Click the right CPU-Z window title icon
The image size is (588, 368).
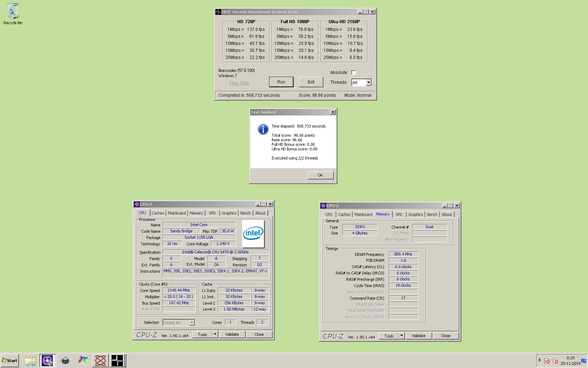(x=323, y=206)
